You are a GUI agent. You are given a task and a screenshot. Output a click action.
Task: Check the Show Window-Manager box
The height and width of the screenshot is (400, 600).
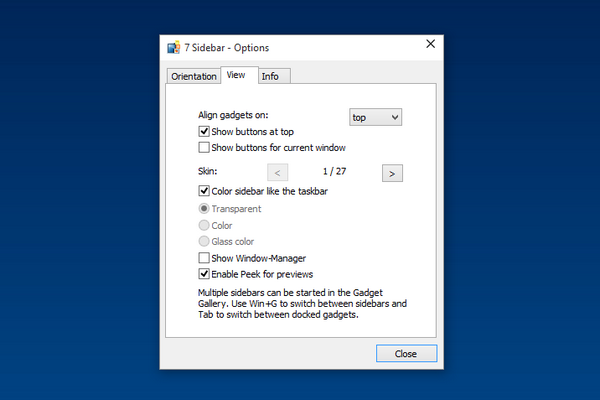pyautogui.click(x=205, y=258)
